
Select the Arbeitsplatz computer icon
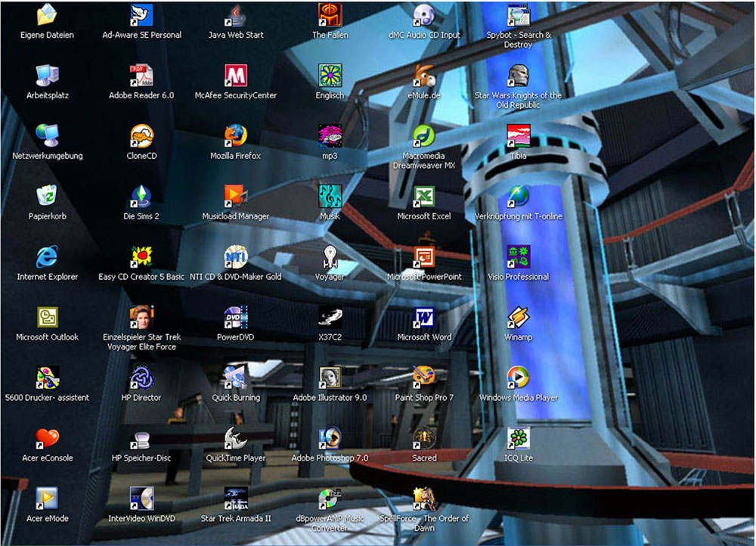47,76
